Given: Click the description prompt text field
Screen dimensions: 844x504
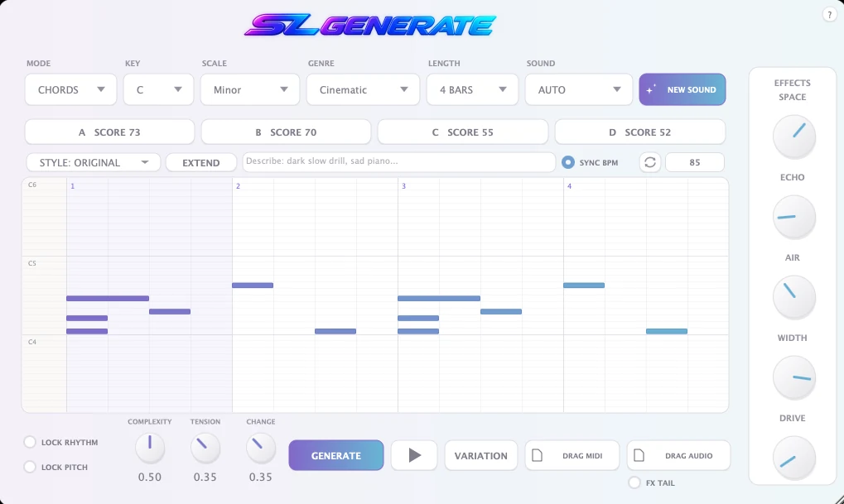Looking at the screenshot, I should 398,162.
